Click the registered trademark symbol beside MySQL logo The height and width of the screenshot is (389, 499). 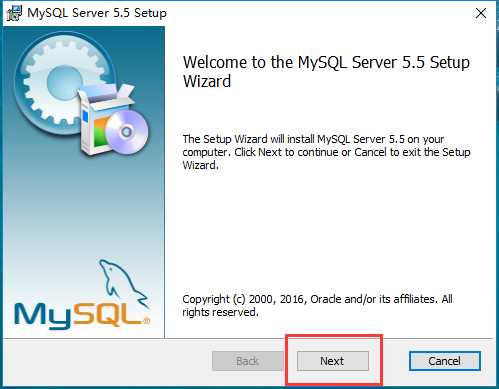[146, 321]
